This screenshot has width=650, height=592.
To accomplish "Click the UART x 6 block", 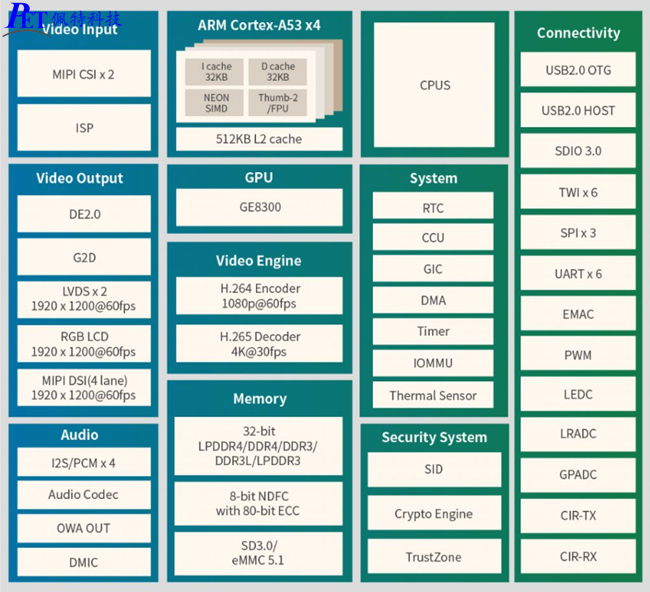I will (578, 273).
